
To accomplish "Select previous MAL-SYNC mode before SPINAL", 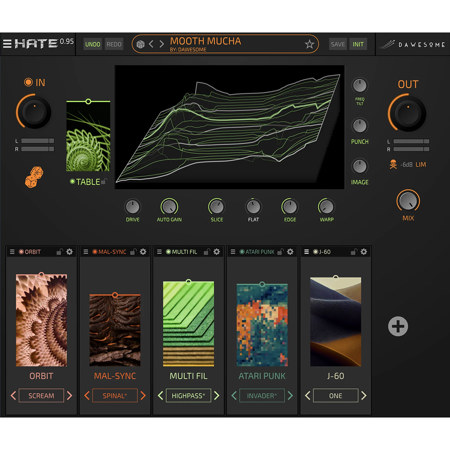I will [87, 396].
